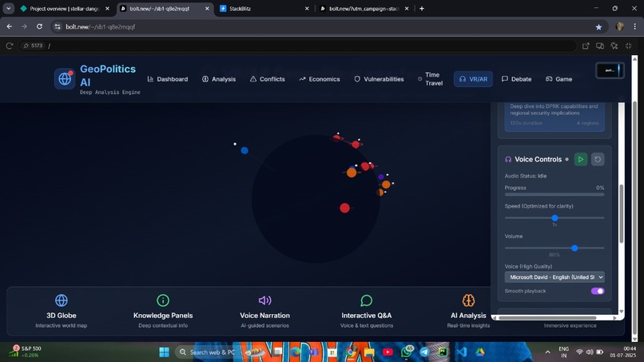The width and height of the screenshot is (644, 362).
Task: Open the Dashboard section
Action: pos(168,79)
